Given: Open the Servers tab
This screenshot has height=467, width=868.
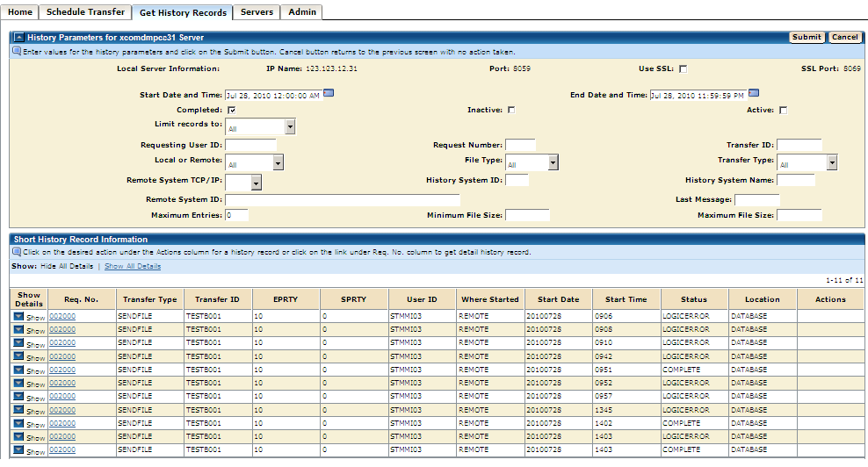Looking at the screenshot, I should (257, 12).
